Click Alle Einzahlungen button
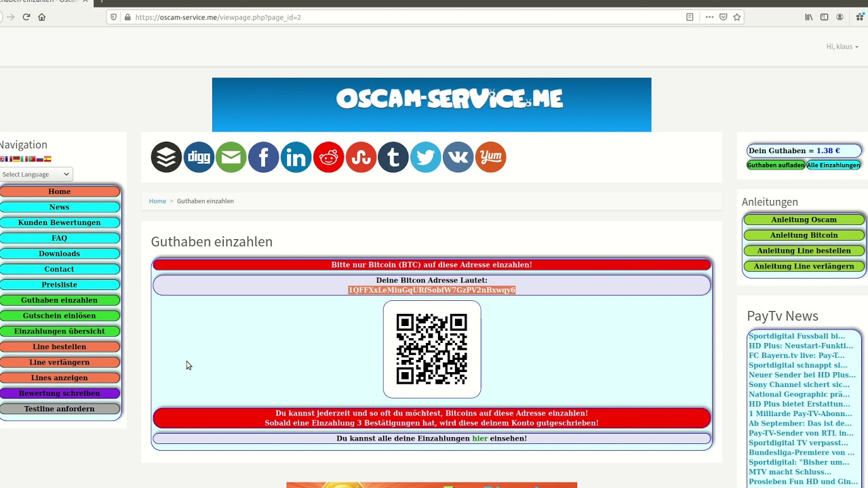The width and height of the screenshot is (868, 488). point(833,165)
